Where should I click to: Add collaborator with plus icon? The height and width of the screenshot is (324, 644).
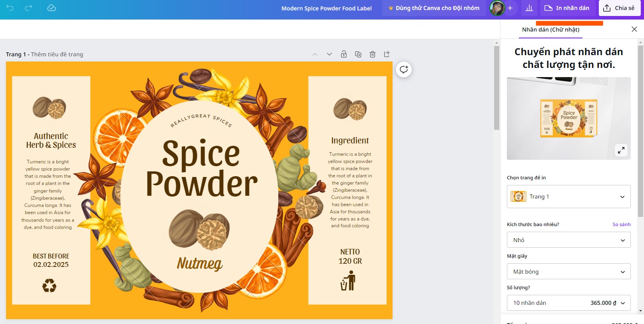[x=510, y=8]
